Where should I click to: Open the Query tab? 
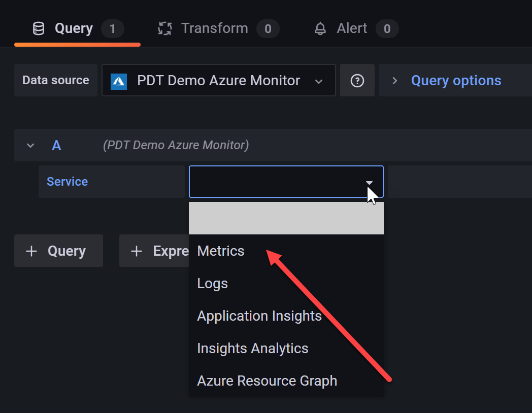coord(77,28)
